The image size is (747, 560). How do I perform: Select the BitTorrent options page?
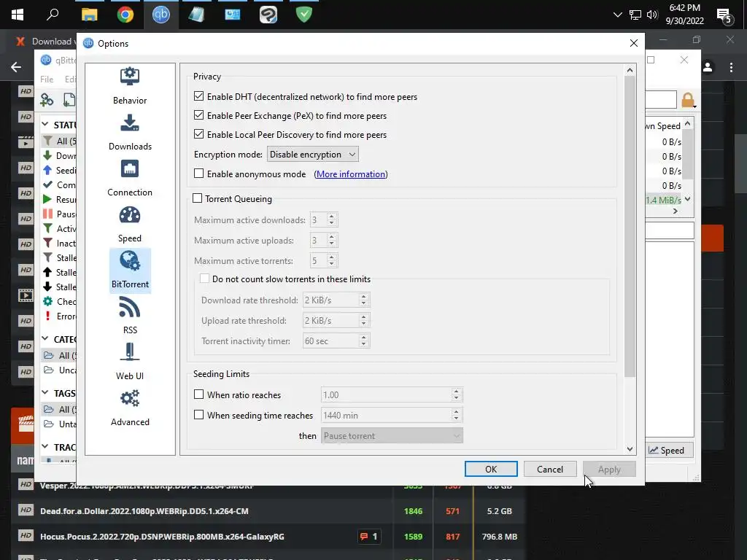(x=130, y=270)
